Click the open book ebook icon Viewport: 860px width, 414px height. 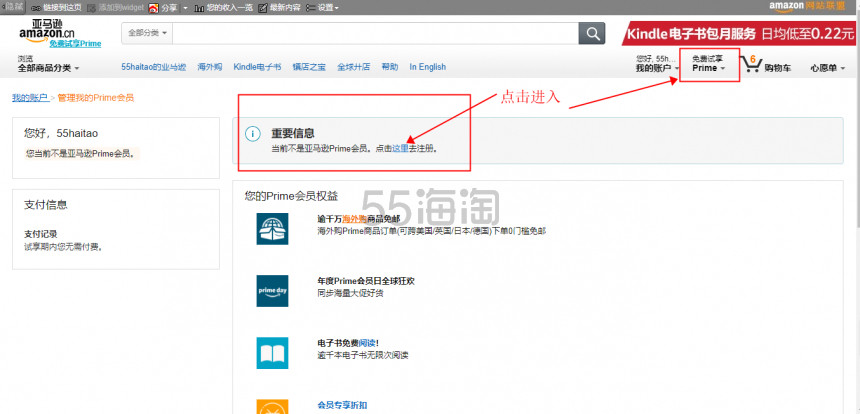point(272,353)
